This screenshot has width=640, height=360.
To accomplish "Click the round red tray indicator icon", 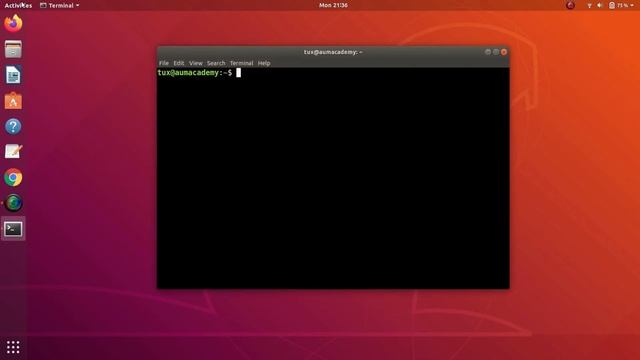I will pyautogui.click(x=570, y=5).
